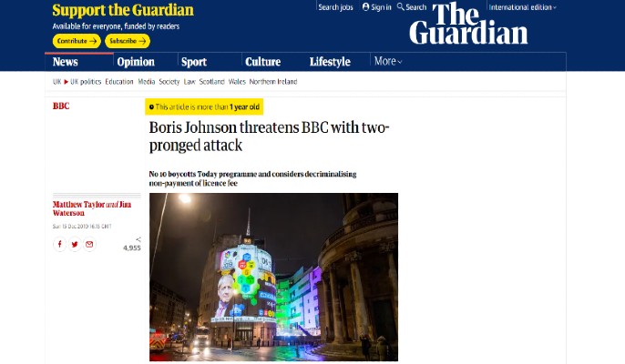Share the article on Twitter
This screenshot has width=625, height=364.
(x=75, y=244)
